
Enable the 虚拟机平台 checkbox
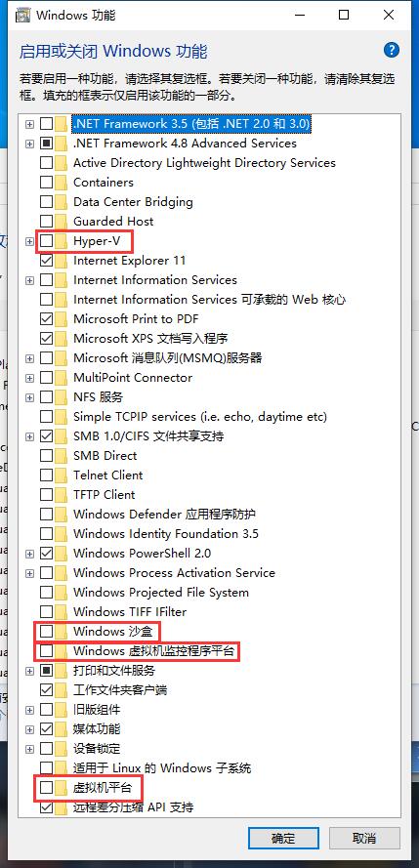pyautogui.click(x=47, y=787)
